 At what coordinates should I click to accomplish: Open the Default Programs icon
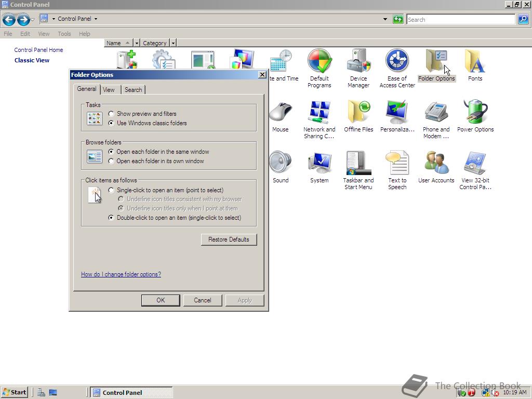coord(320,68)
